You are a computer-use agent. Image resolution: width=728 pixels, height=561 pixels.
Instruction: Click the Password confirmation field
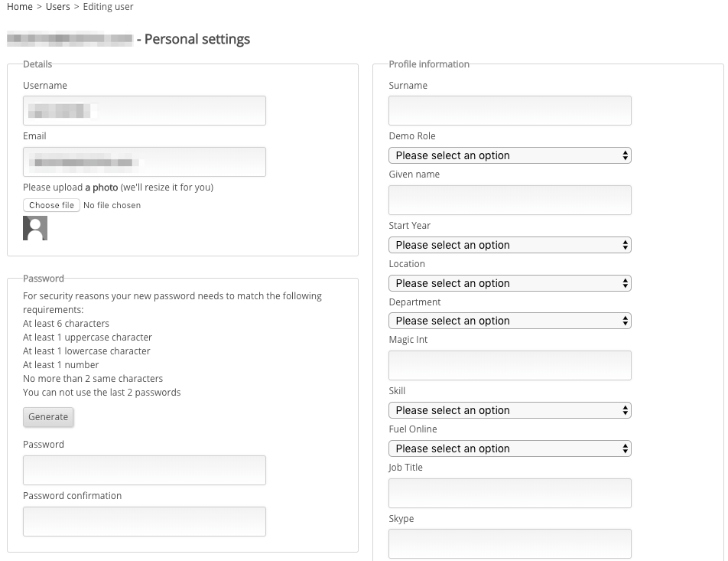[144, 521]
